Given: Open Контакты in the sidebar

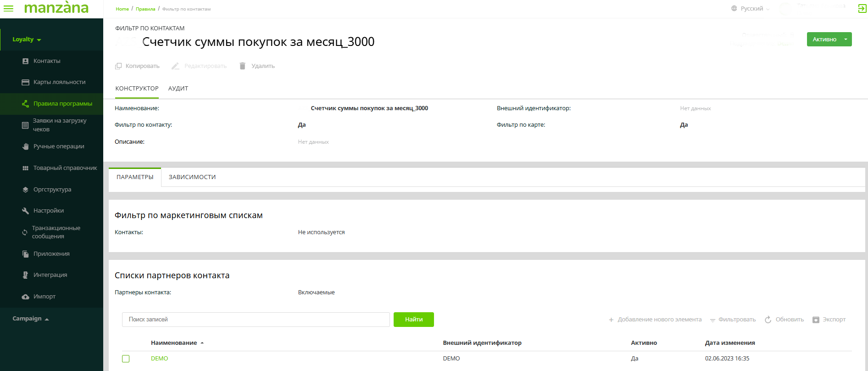Looking at the screenshot, I should click(46, 61).
